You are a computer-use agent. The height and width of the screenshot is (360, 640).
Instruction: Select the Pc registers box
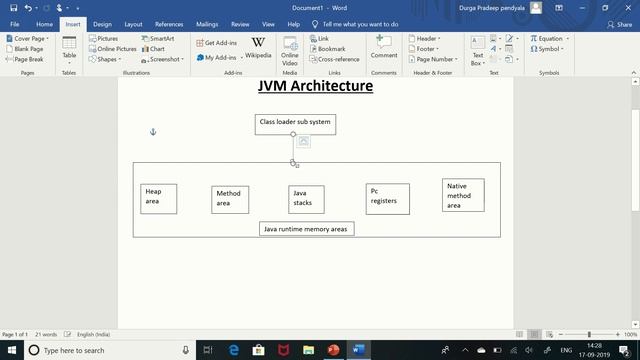click(387, 199)
